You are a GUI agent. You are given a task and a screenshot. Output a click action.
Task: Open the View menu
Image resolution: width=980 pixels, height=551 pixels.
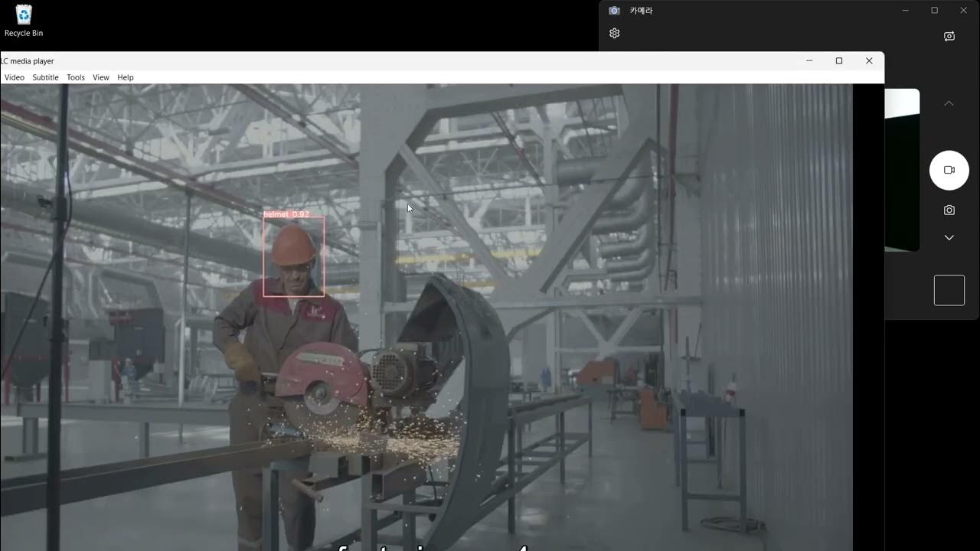point(101,77)
